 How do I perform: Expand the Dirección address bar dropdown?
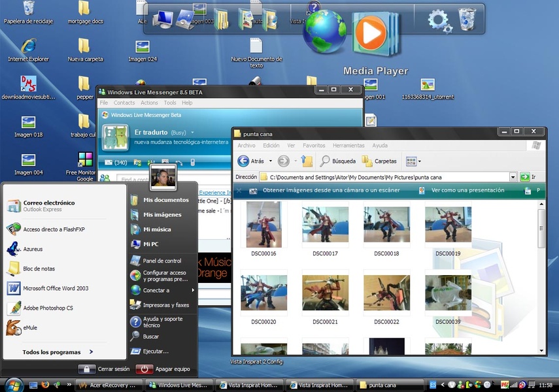click(x=513, y=177)
